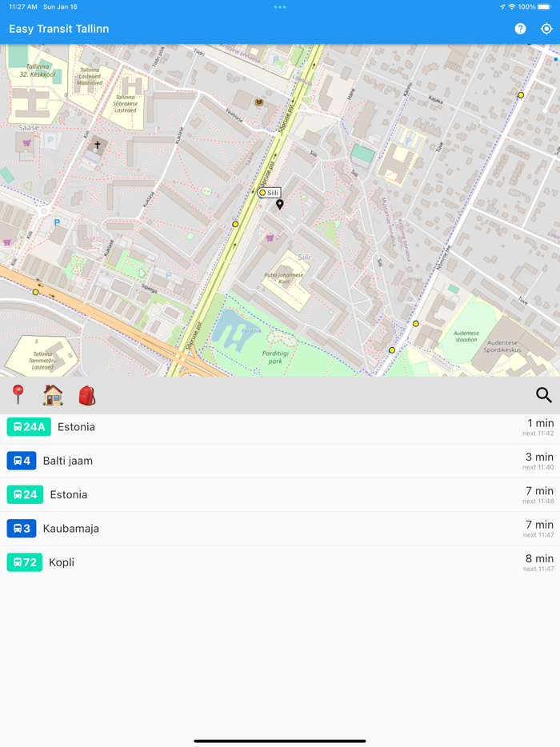
Task: Tap the green route 24 badge
Action: pyautogui.click(x=25, y=494)
